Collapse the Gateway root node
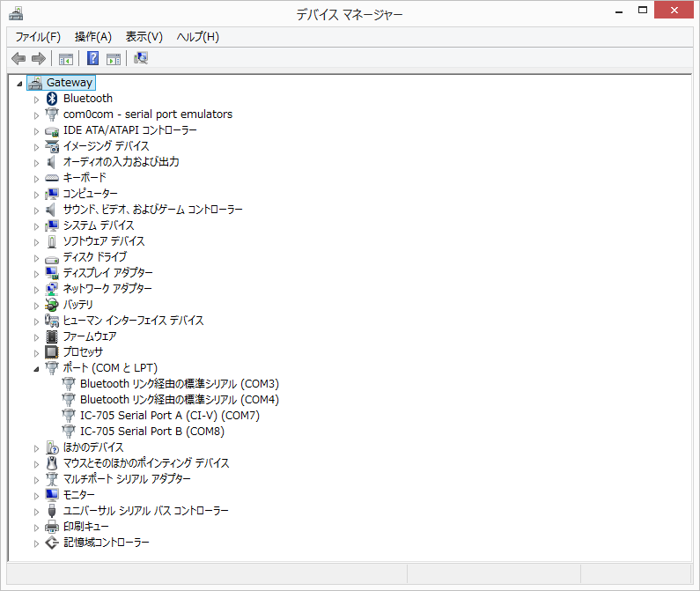The height and width of the screenshot is (591, 700). pos(19,84)
